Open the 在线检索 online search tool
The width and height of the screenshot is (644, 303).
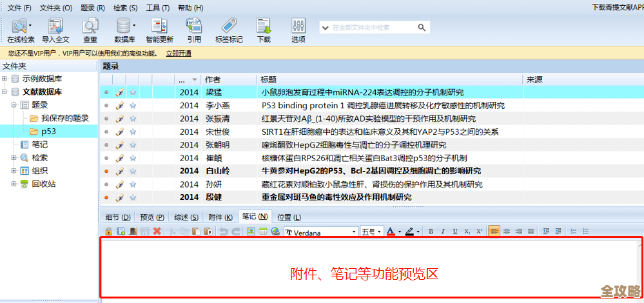pyautogui.click(x=21, y=31)
